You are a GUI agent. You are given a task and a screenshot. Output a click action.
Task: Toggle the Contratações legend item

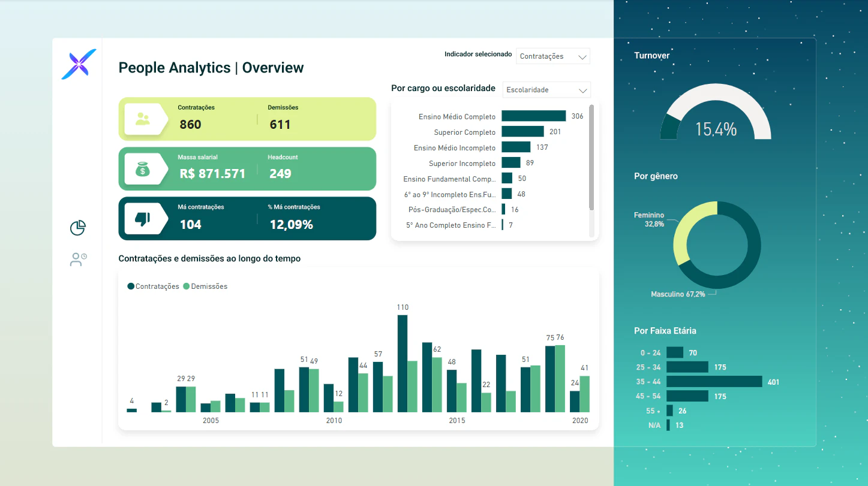[x=154, y=286]
